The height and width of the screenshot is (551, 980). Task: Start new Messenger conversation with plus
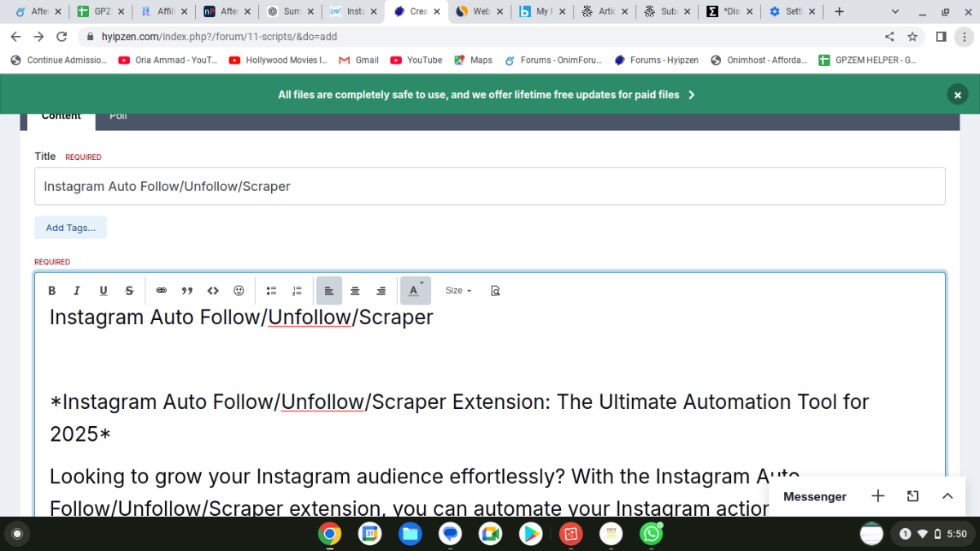878,496
